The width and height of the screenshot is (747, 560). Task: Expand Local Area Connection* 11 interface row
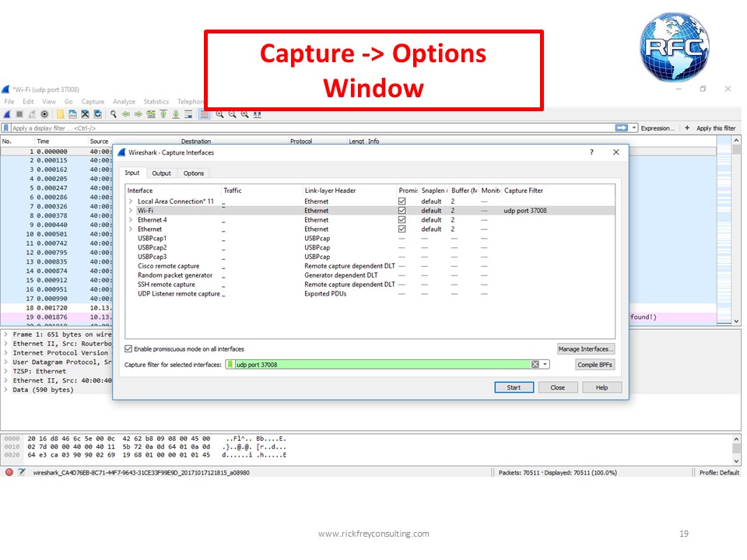coord(131,201)
